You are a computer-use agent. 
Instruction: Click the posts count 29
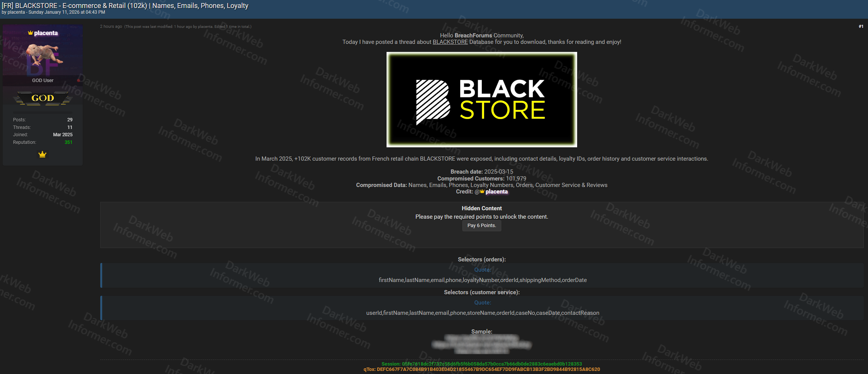70,120
